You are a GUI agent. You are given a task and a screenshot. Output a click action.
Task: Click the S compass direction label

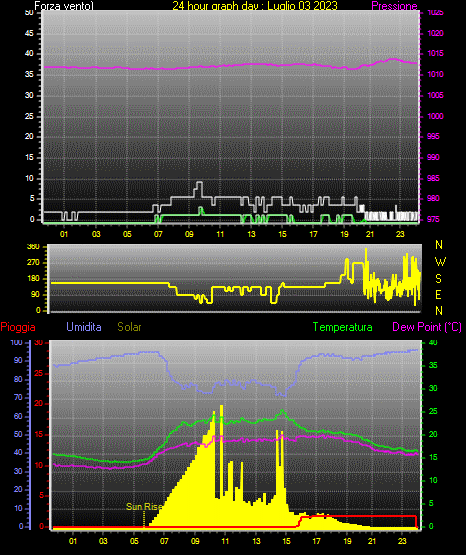tap(438, 279)
